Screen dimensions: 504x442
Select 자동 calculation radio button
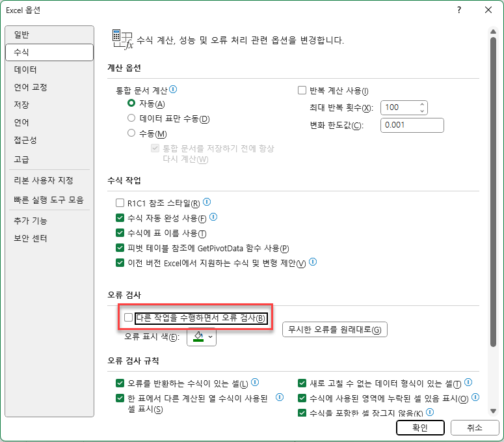pyautogui.click(x=131, y=103)
